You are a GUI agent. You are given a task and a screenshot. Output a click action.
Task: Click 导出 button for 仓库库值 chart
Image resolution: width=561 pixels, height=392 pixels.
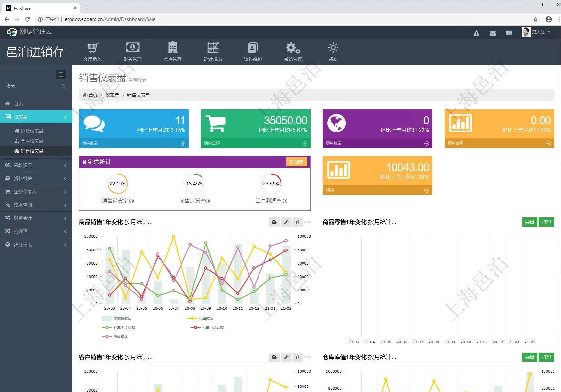[x=529, y=357]
